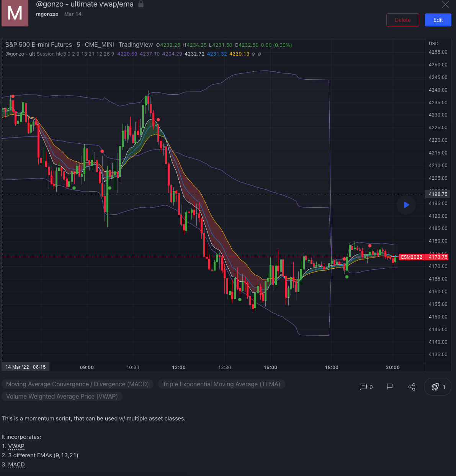The height and width of the screenshot is (476, 456).
Task: Close the script publication dialog
Action: click(445, 5)
